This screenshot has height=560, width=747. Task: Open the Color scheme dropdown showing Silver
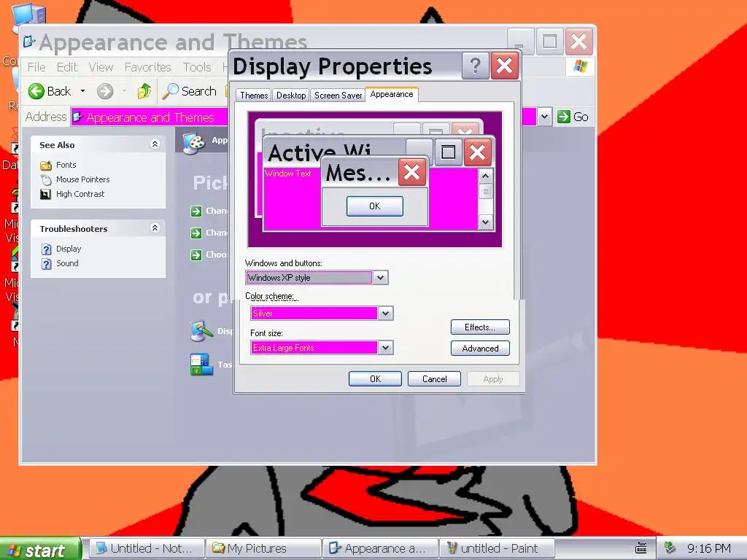click(x=385, y=314)
